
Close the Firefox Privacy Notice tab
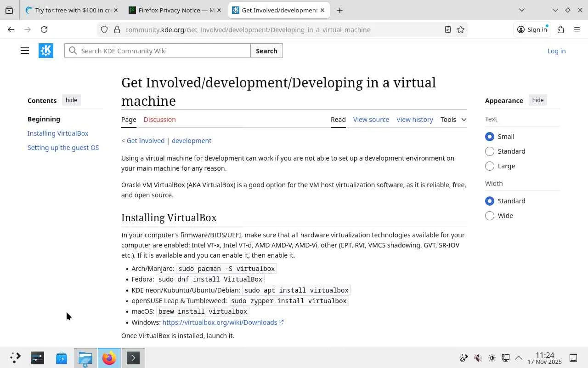[x=219, y=10]
